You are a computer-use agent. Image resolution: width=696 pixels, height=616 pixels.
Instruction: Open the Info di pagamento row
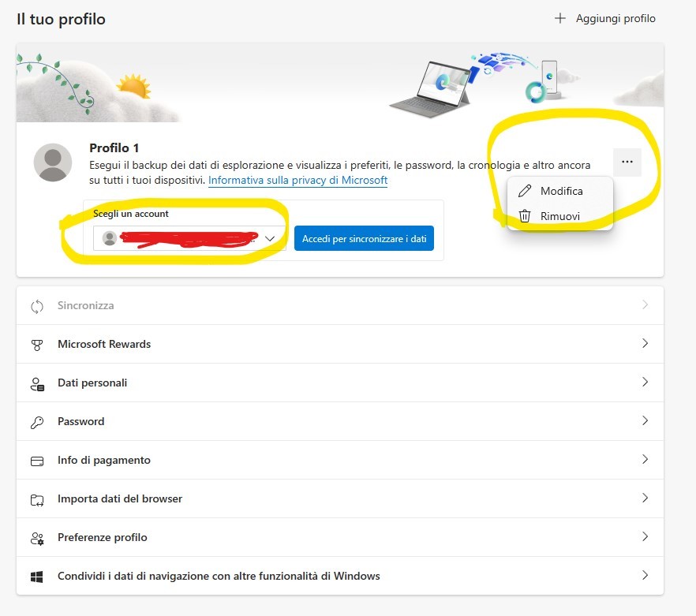340,460
